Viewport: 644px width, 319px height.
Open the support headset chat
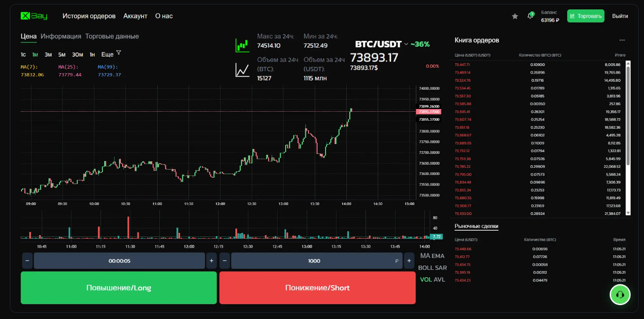[620, 295]
